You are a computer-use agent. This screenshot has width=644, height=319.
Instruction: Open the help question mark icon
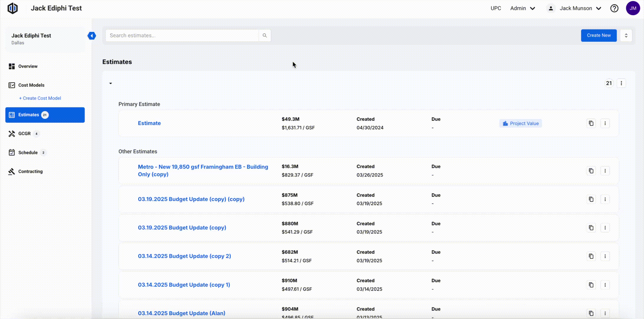pos(614,8)
